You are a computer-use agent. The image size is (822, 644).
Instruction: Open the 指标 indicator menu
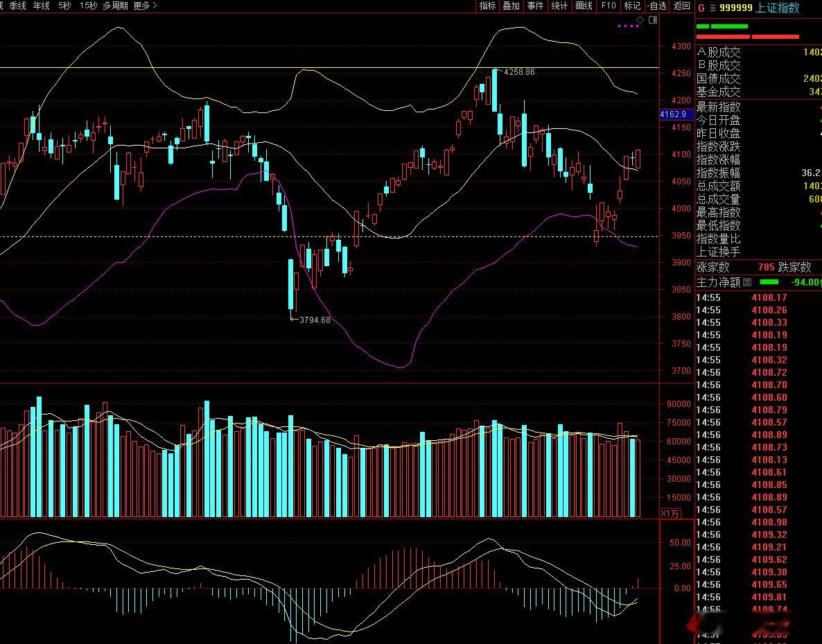[487, 6]
